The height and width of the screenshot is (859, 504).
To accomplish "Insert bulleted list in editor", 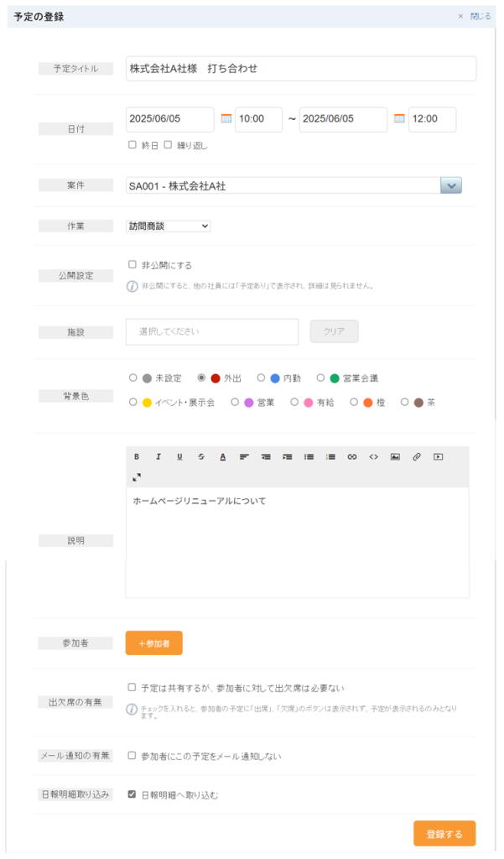I will pyautogui.click(x=309, y=456).
